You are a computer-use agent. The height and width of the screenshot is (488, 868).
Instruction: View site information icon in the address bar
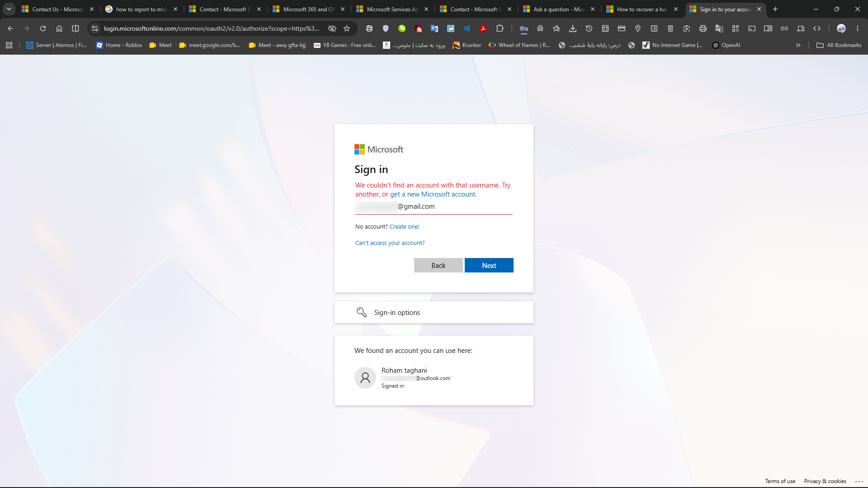point(95,28)
